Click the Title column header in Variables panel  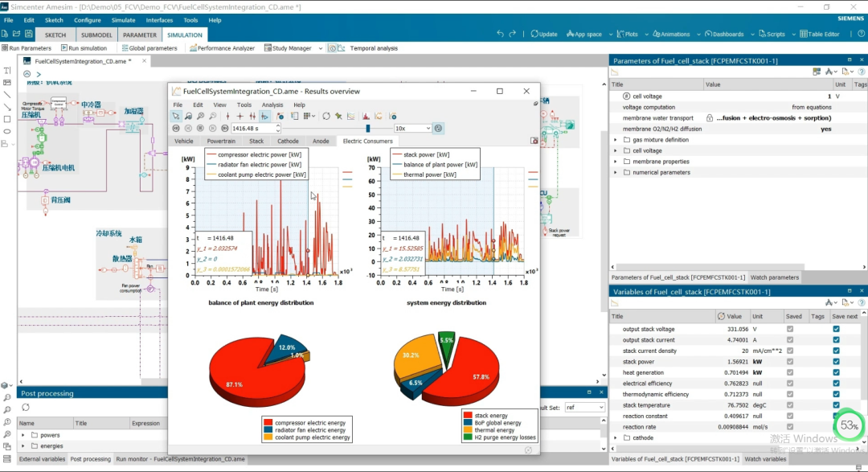(662, 316)
